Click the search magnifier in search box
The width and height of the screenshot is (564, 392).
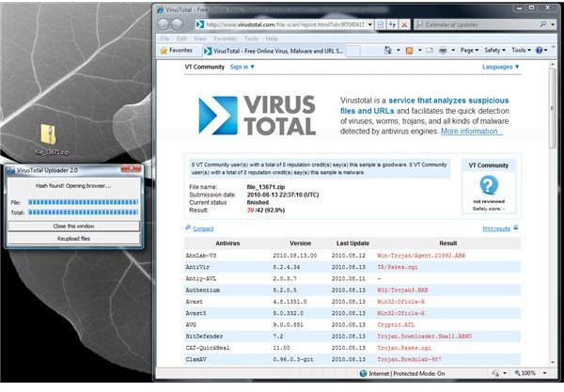coord(542,24)
